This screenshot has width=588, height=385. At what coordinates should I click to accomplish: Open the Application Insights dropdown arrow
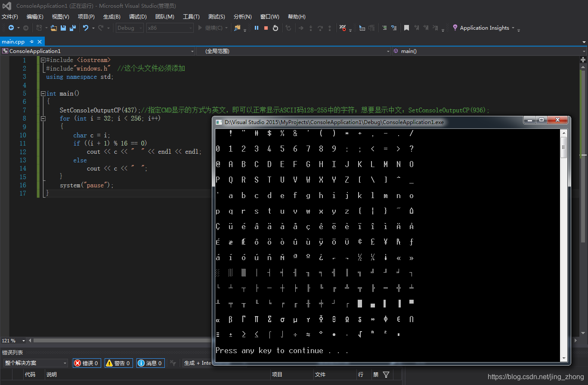[x=513, y=28]
